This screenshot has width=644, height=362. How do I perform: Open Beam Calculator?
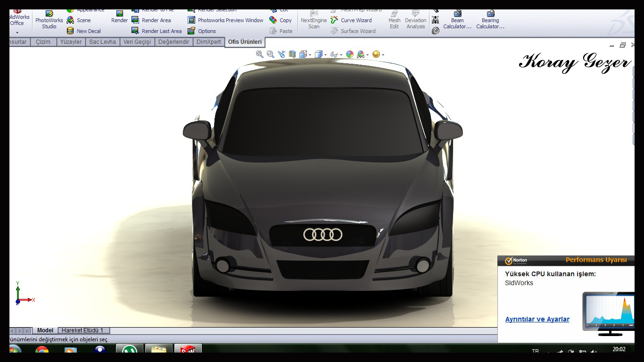(x=457, y=19)
